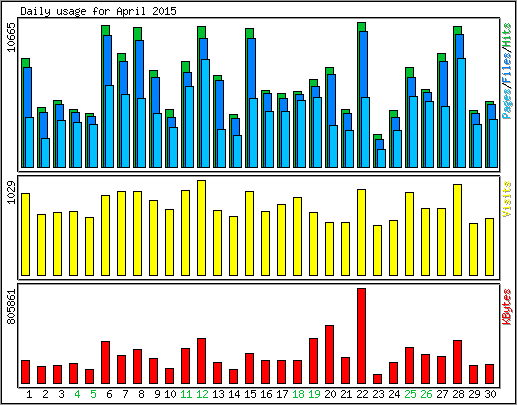Click the cyan Pages bar for day 15

click(254, 133)
